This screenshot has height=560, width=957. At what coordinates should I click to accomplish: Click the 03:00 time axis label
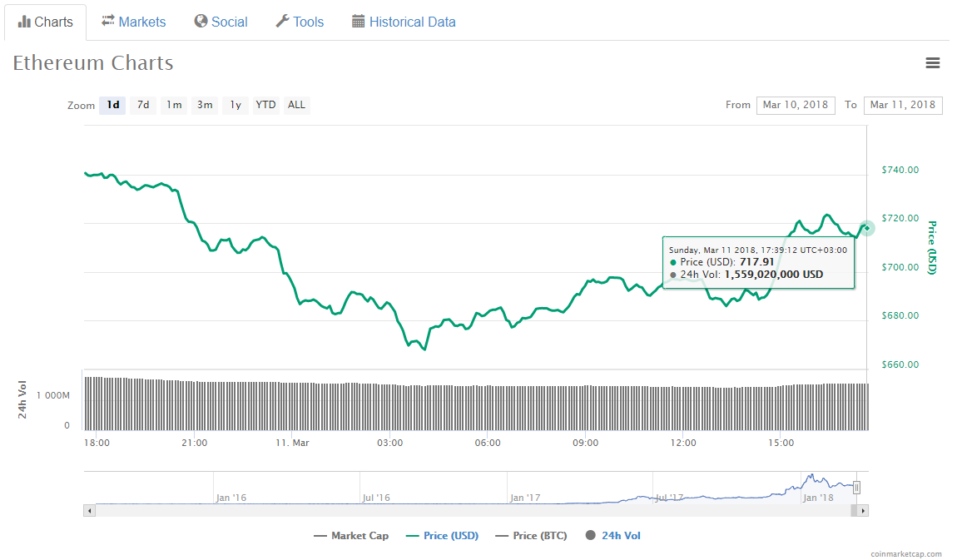(x=390, y=443)
